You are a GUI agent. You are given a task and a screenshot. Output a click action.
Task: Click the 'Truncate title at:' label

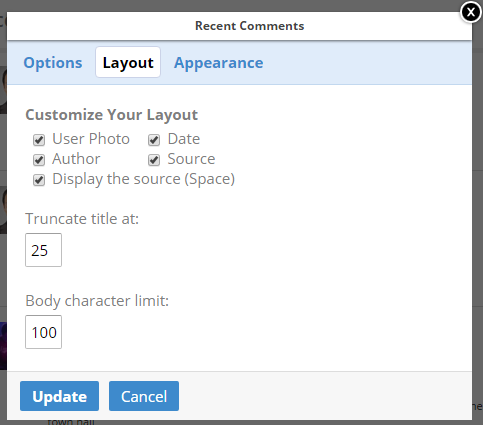pos(82,219)
